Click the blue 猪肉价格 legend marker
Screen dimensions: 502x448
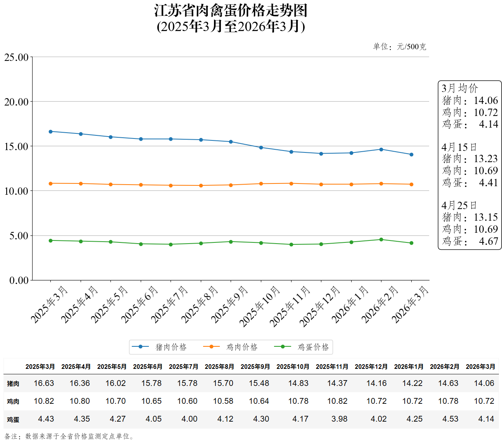(x=140, y=347)
